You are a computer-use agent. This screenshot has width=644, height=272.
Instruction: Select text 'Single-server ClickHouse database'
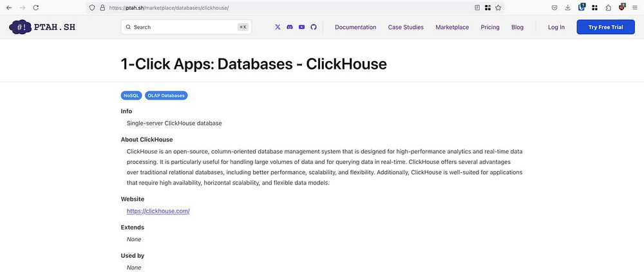coord(174,123)
